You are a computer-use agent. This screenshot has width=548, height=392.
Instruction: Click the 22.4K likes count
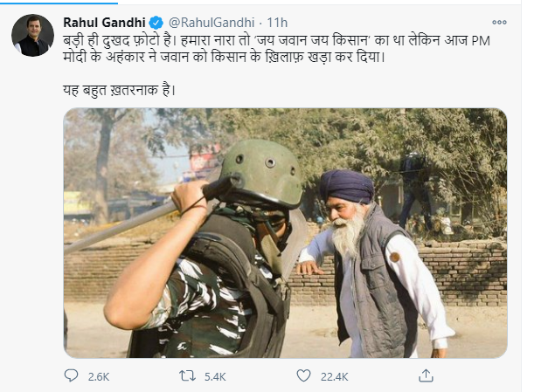coord(335,376)
